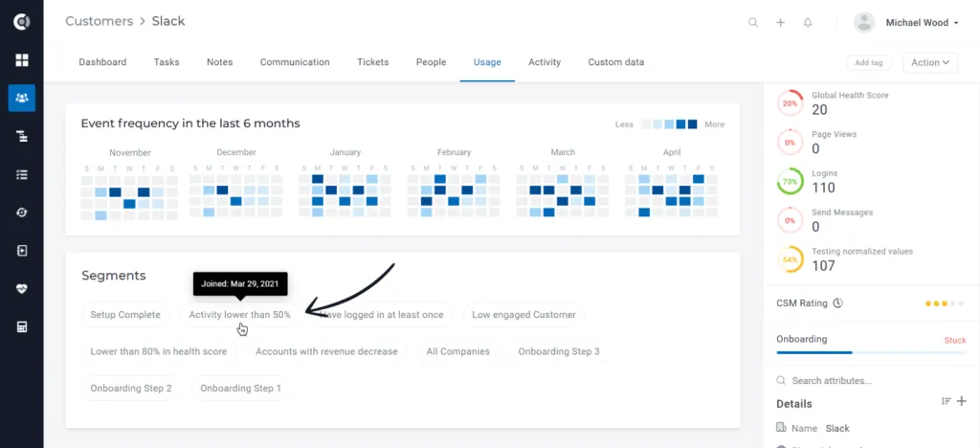Open the dashboard grid icon in sidebar

click(22, 60)
